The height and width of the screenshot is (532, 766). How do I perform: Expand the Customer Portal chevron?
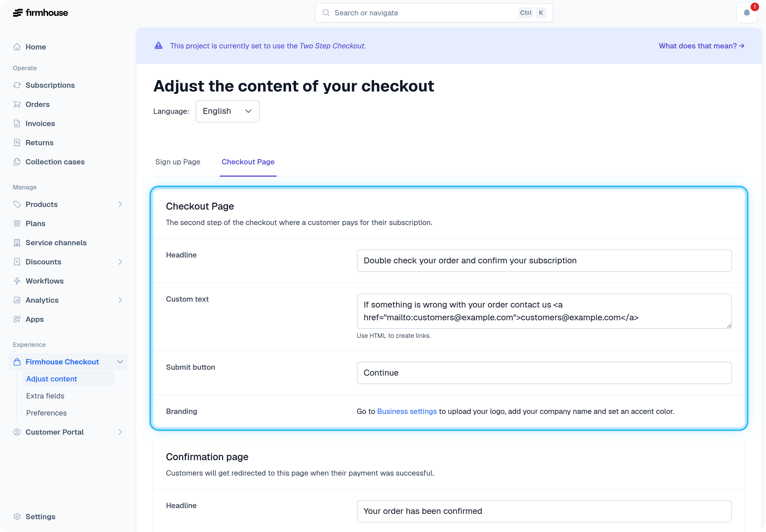120,432
